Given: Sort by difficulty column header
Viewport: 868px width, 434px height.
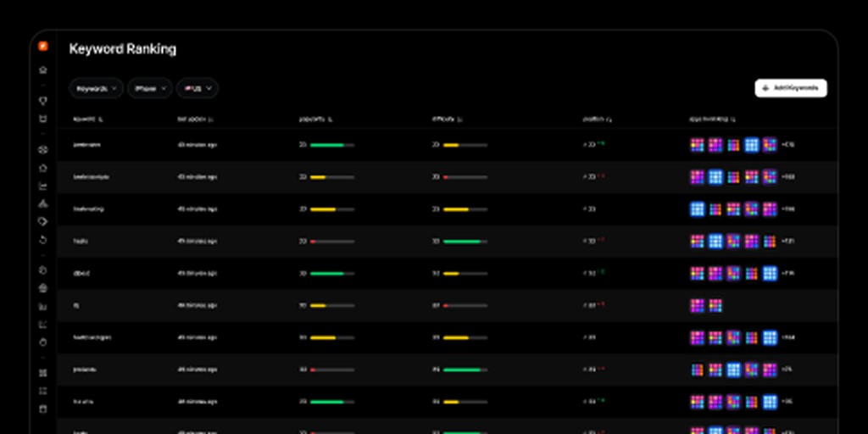Looking at the screenshot, I should pos(447,120).
